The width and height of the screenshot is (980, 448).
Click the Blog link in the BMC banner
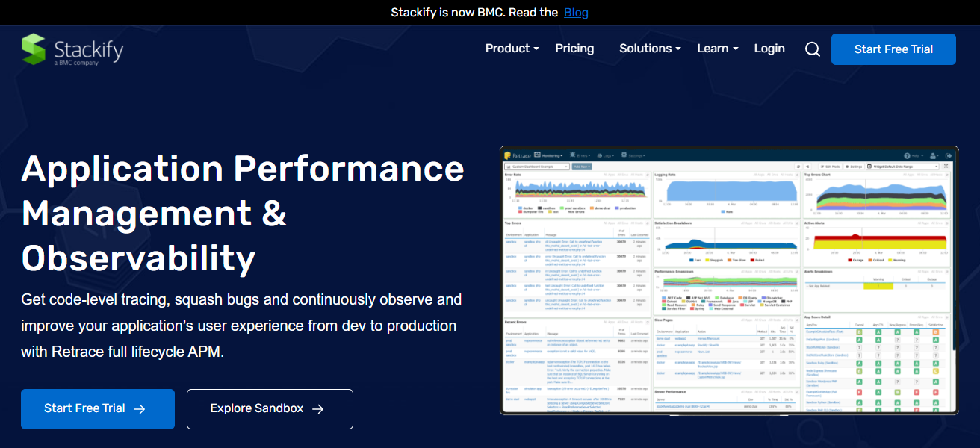[x=576, y=12]
